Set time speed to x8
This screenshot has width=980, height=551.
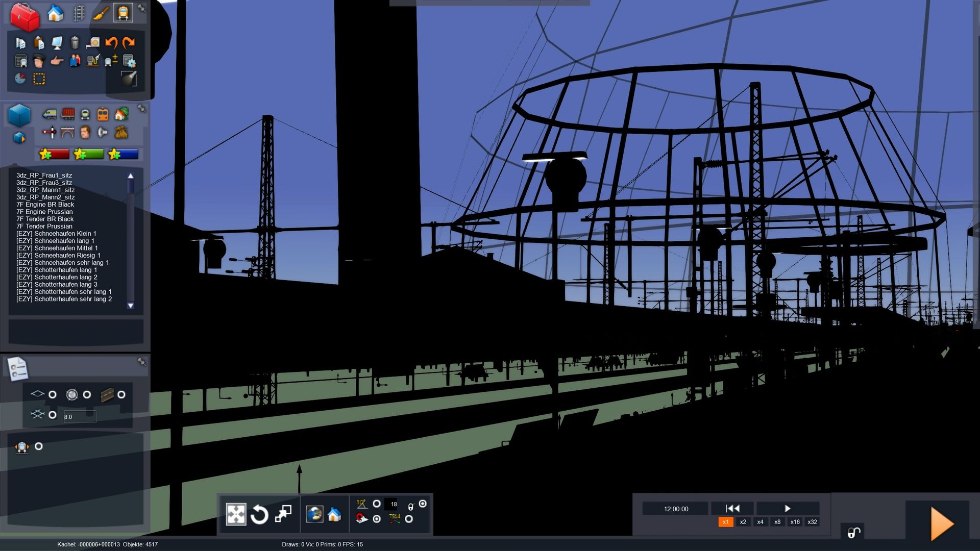[x=777, y=522]
